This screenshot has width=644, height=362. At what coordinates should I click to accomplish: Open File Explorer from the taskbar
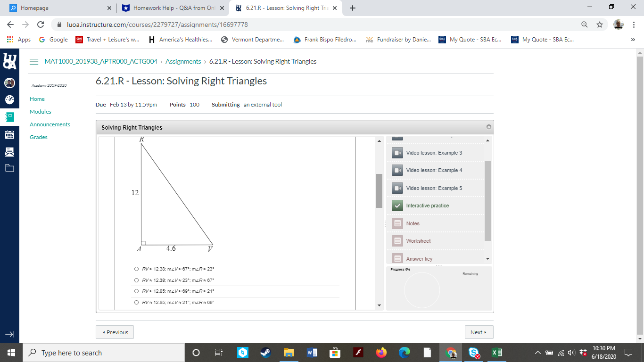coord(289,353)
